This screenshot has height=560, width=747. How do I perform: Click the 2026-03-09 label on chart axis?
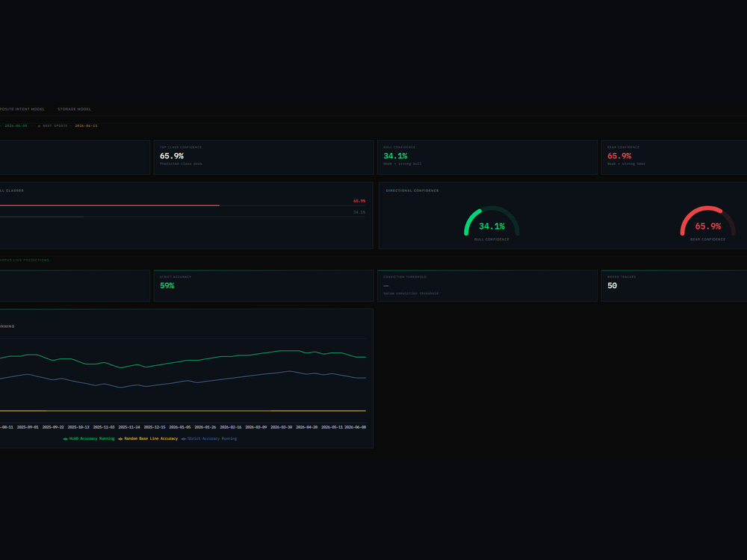point(256,427)
